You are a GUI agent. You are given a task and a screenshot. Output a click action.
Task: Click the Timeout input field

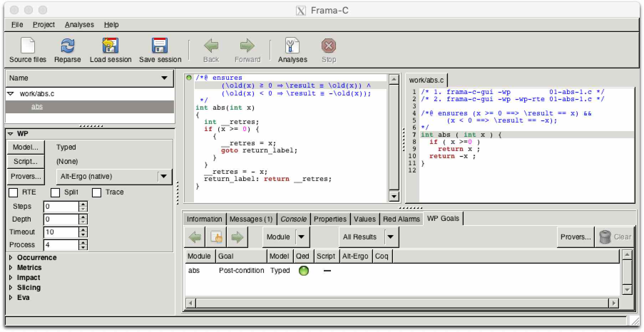61,232
